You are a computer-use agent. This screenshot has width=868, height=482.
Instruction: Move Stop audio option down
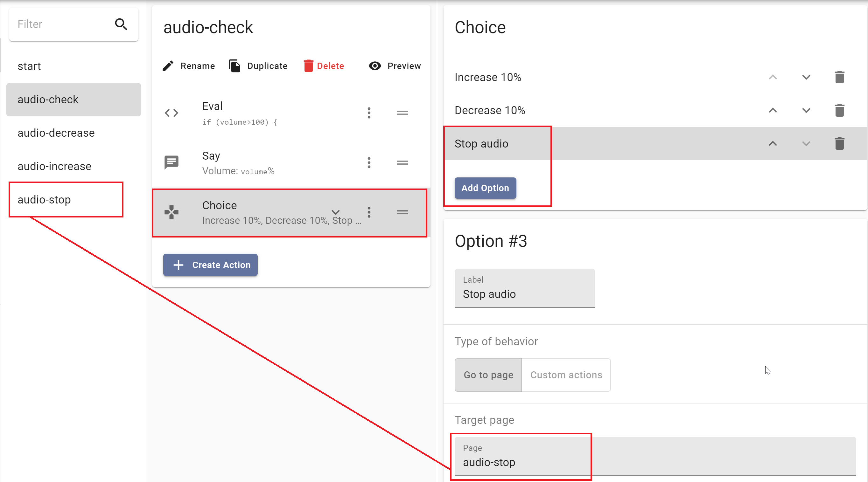[806, 144]
